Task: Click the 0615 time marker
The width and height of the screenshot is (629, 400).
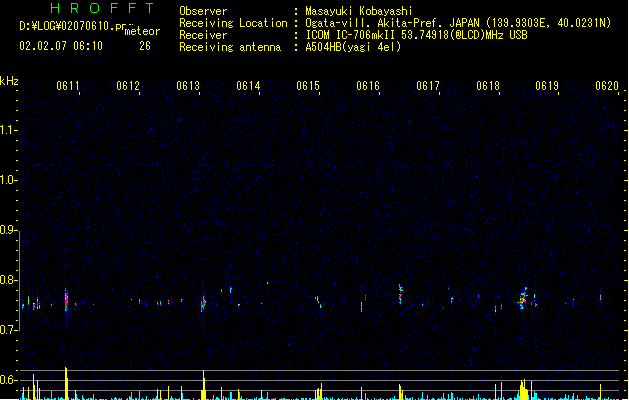Action: tap(308, 86)
